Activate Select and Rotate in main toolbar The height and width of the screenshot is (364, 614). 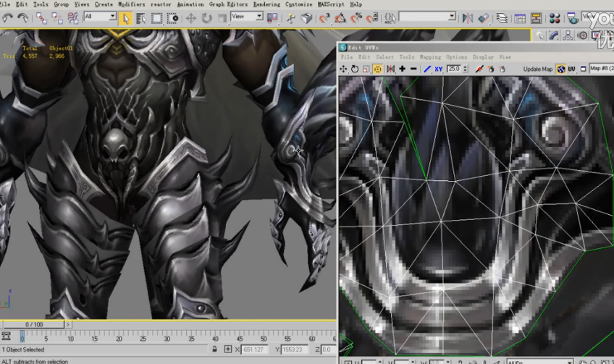206,18
